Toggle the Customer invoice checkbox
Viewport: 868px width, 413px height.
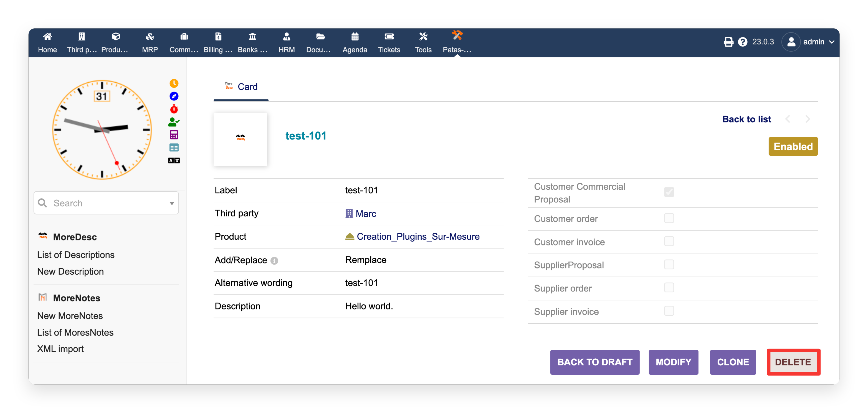669,242
